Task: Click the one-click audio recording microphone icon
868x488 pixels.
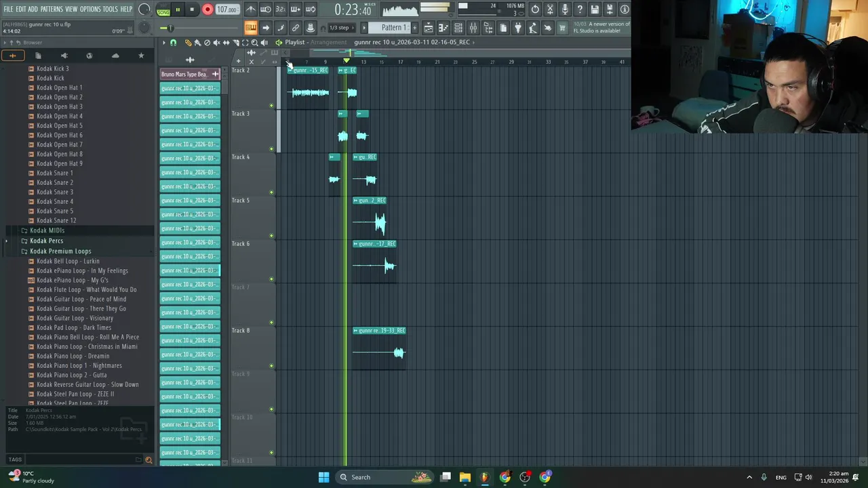Action: click(x=565, y=9)
